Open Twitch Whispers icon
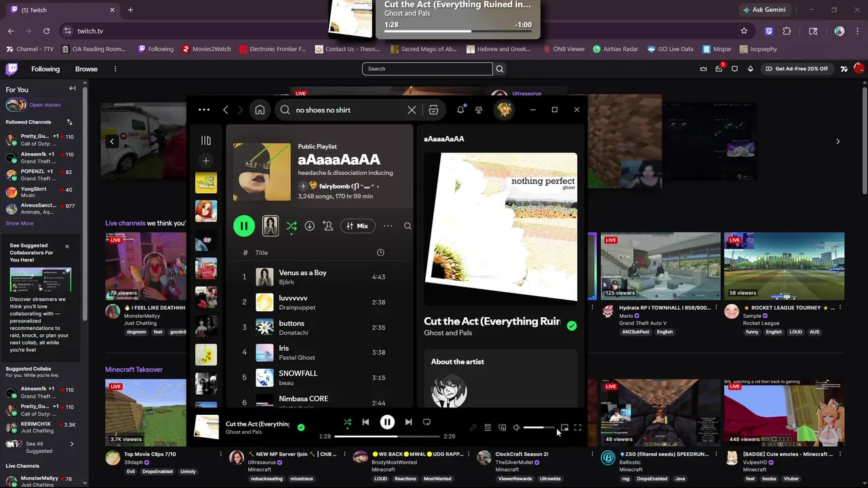This screenshot has height=488, width=868. pos(734,68)
